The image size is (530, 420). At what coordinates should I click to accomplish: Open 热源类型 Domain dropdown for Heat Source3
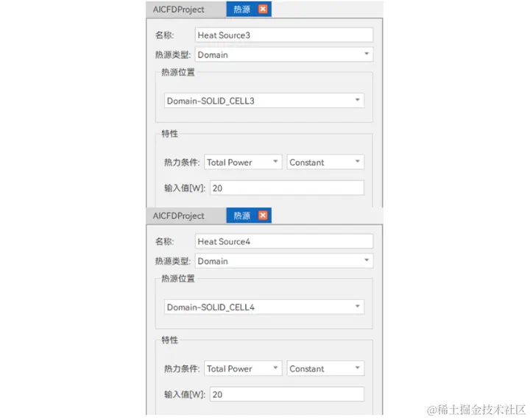(x=284, y=54)
